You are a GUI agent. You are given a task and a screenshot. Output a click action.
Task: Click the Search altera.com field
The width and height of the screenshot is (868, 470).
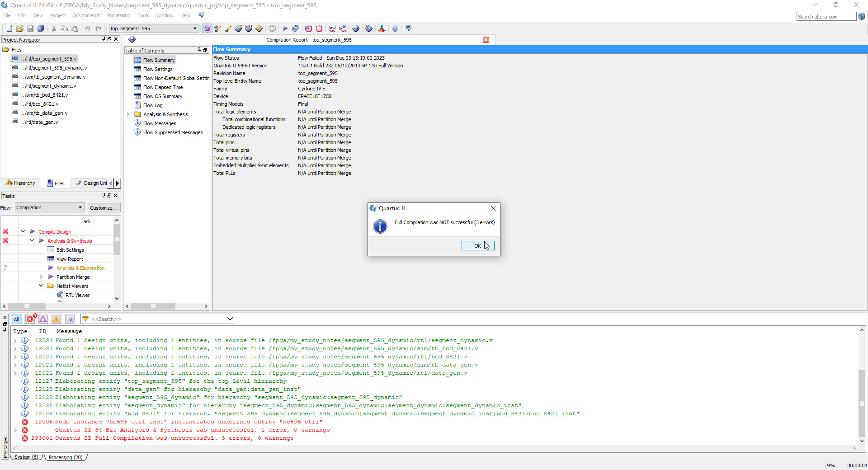(826, 17)
